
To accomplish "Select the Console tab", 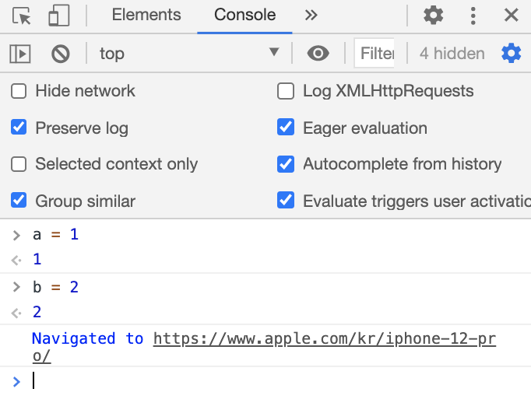I will [244, 15].
